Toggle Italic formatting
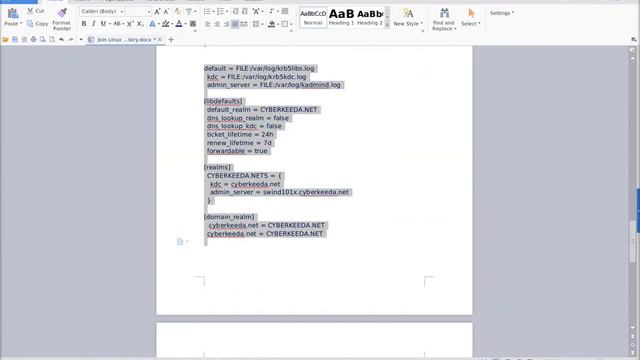Image resolution: width=640 pixels, height=360 pixels. (93, 24)
